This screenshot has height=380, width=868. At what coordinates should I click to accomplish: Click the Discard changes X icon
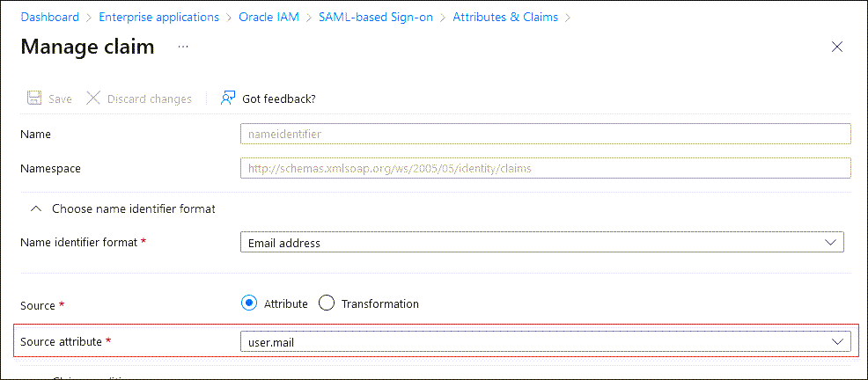[93, 99]
